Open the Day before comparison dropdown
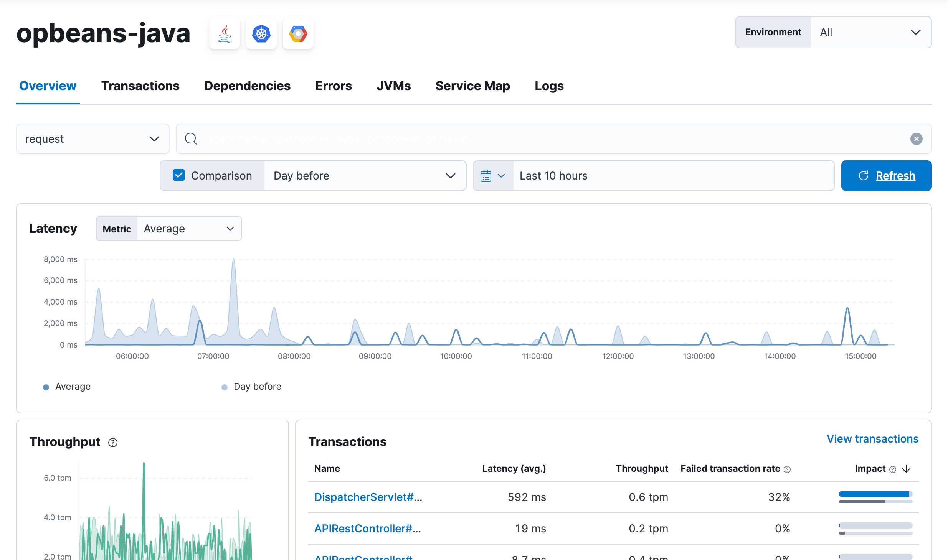The height and width of the screenshot is (560, 948). [x=365, y=176]
